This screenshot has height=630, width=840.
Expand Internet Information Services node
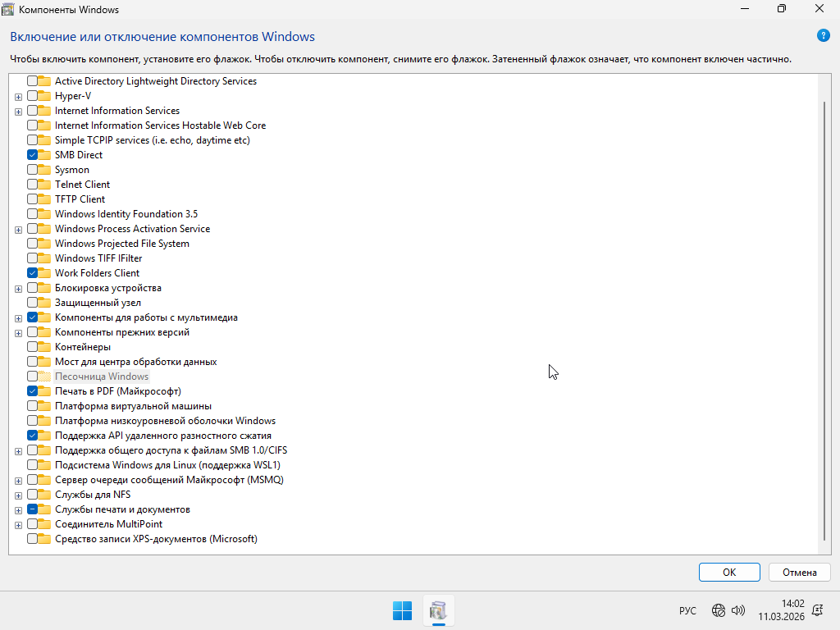[x=18, y=112]
